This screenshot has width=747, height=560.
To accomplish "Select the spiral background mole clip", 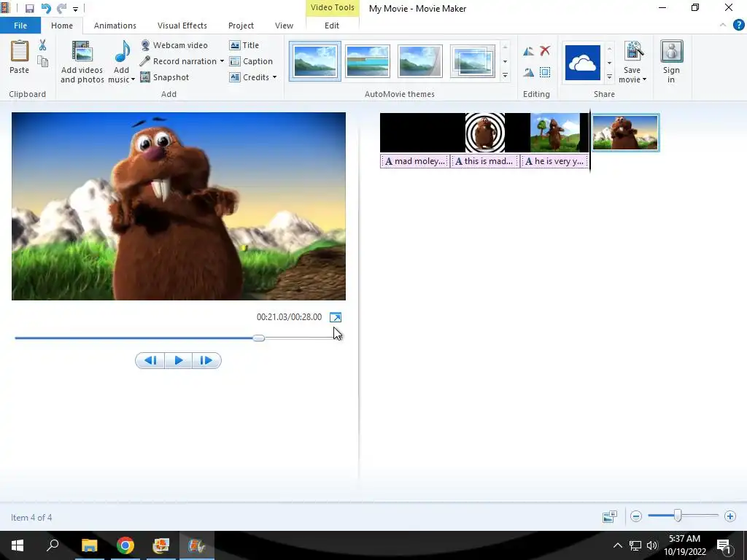I will (485, 133).
